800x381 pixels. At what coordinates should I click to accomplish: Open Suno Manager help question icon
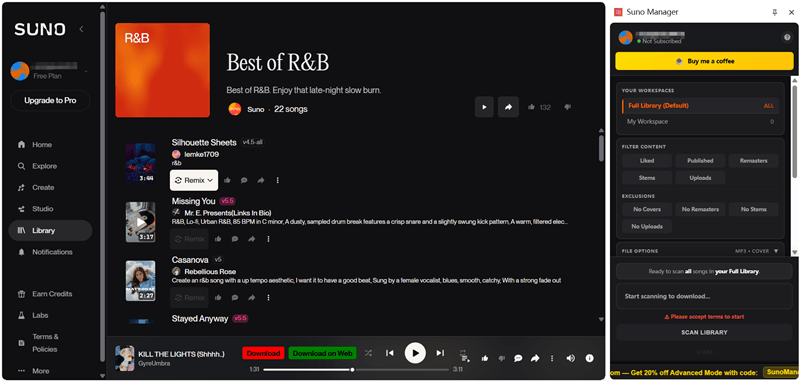point(787,37)
